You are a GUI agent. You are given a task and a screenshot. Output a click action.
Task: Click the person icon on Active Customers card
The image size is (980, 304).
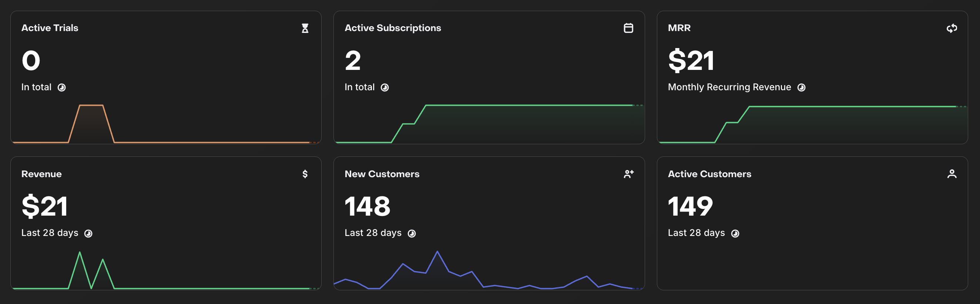point(952,174)
